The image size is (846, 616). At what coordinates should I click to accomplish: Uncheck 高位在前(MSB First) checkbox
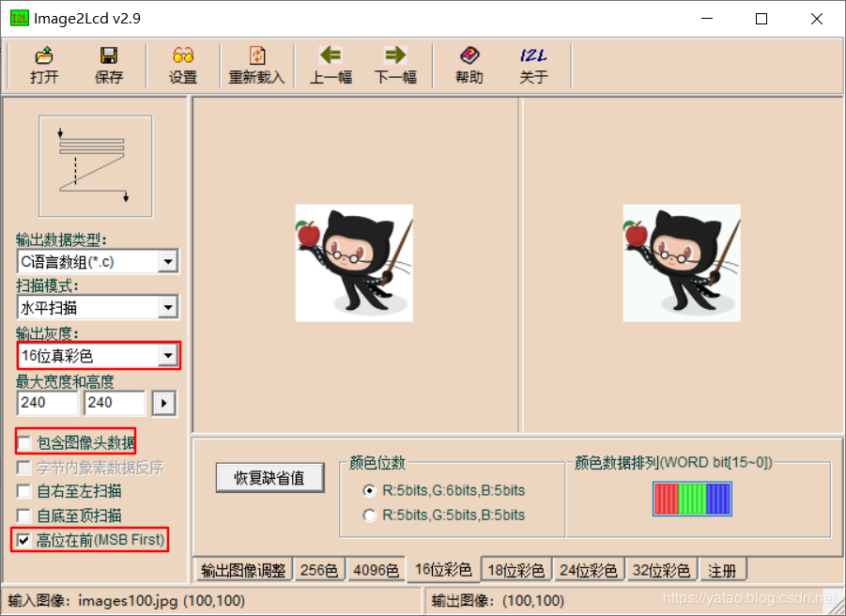(23, 540)
